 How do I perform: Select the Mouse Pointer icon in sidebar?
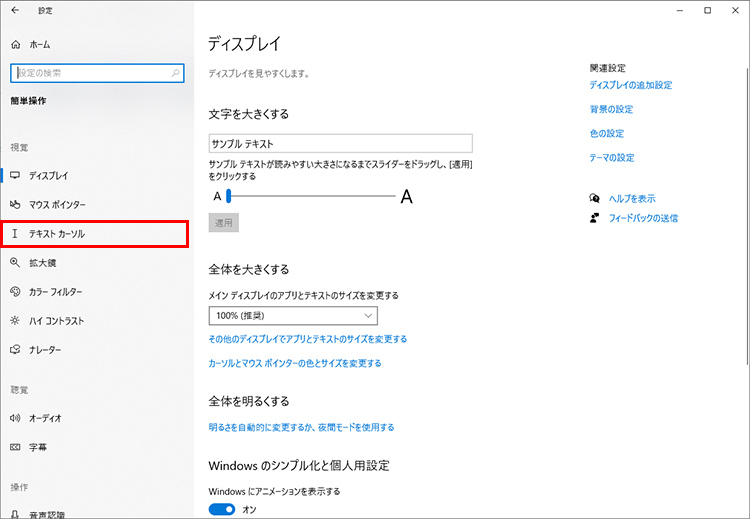click(15, 204)
